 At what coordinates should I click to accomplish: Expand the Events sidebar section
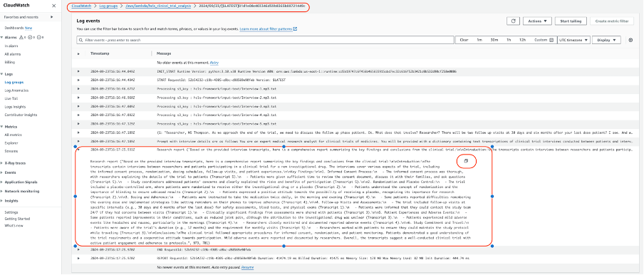coord(2,173)
